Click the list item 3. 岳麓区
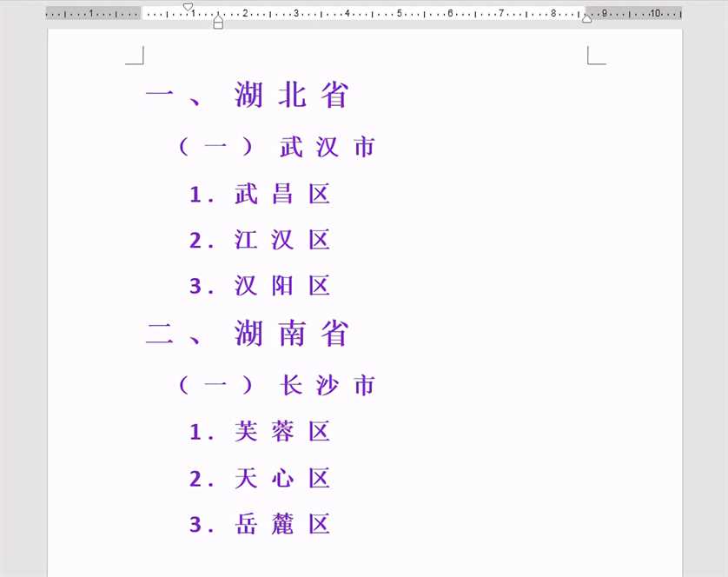 [x=260, y=525]
